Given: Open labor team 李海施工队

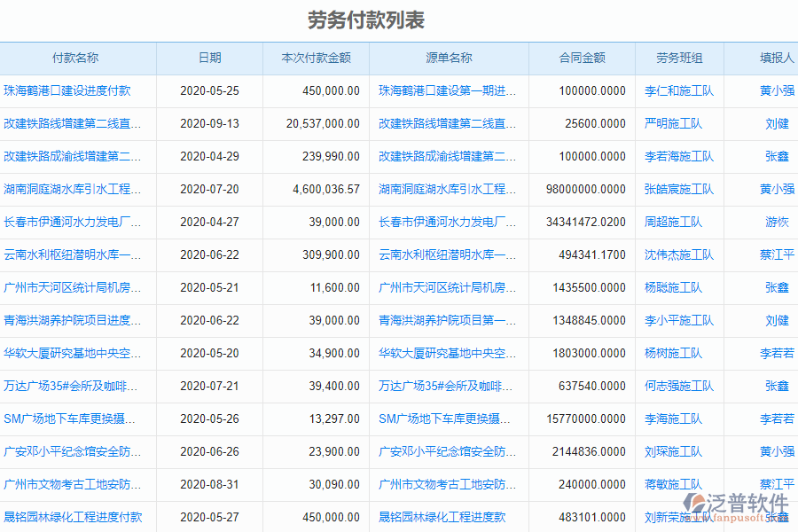Looking at the screenshot, I should point(673,419).
